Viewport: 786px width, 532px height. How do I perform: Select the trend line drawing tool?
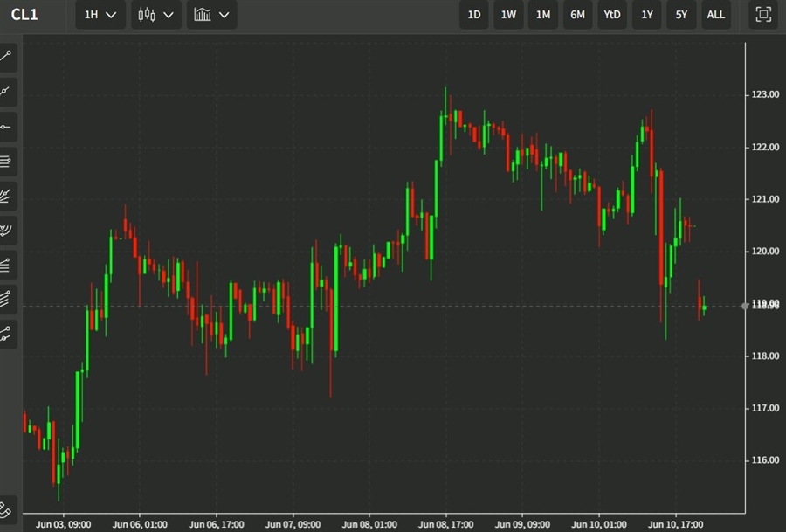tap(7, 59)
